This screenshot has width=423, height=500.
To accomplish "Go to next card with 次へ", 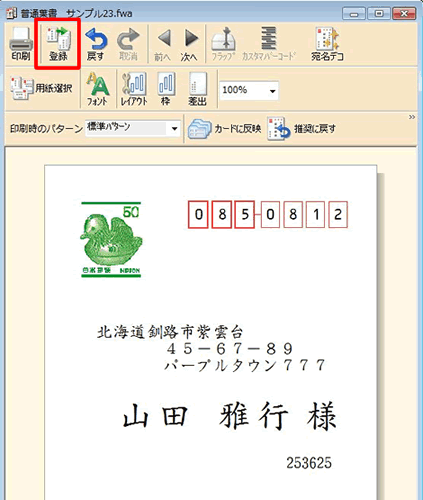I will (190, 46).
